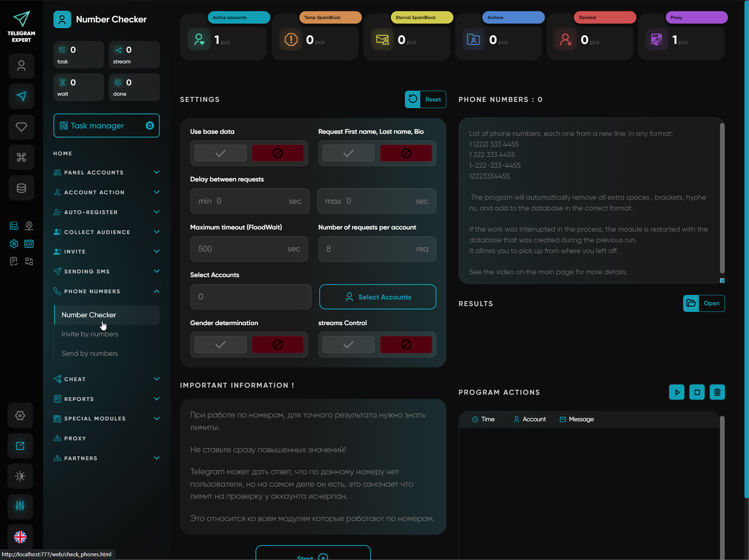
Task: Click the diamond icon in left sidebar
Action: tap(21, 127)
